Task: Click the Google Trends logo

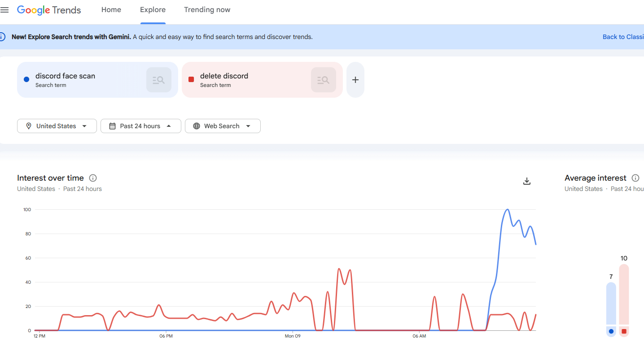Action: point(49,10)
